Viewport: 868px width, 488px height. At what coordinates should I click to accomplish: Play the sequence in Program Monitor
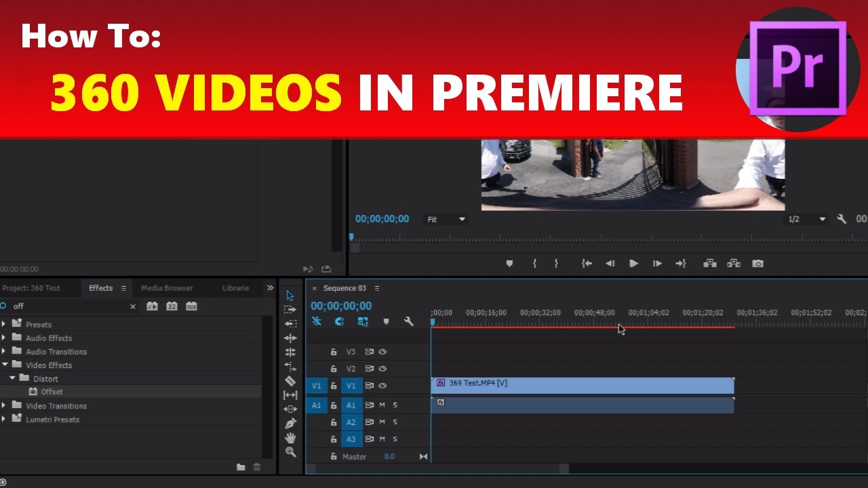coord(633,264)
